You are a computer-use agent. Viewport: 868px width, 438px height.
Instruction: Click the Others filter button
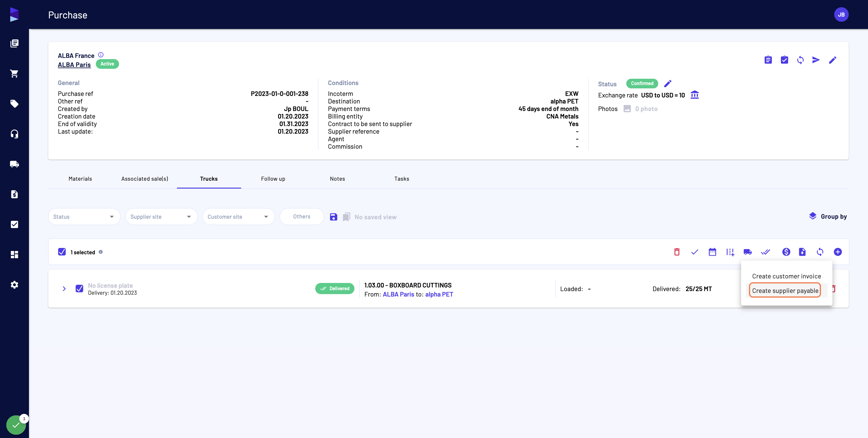tap(302, 217)
